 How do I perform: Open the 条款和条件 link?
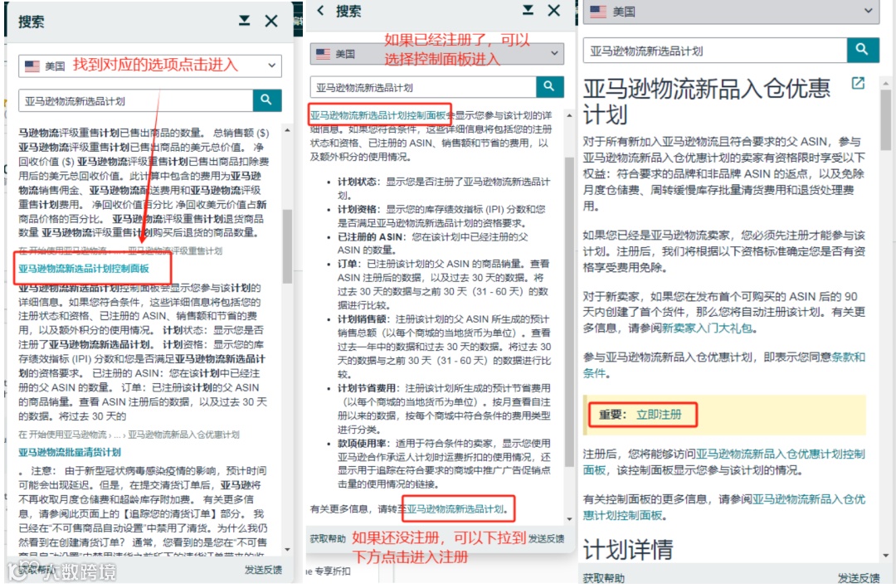tap(724, 365)
